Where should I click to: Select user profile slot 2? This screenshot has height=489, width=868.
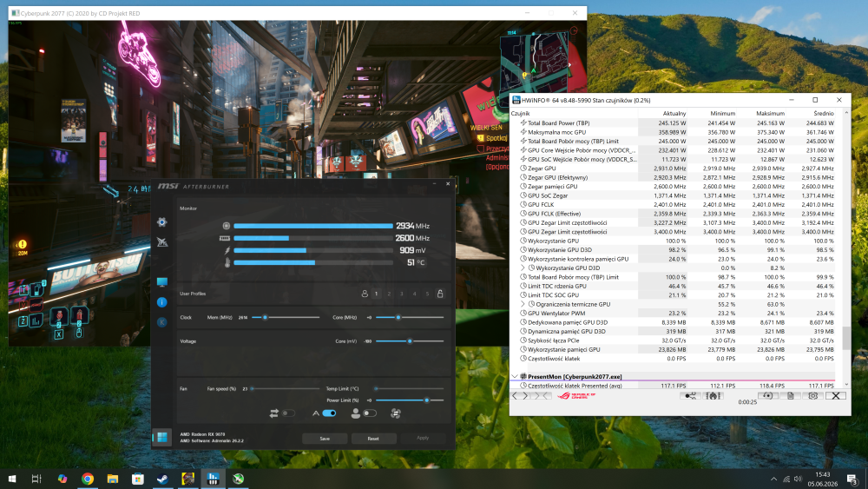389,294
